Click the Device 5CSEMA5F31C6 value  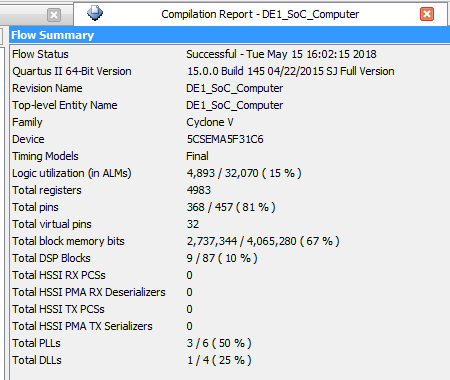pos(225,139)
